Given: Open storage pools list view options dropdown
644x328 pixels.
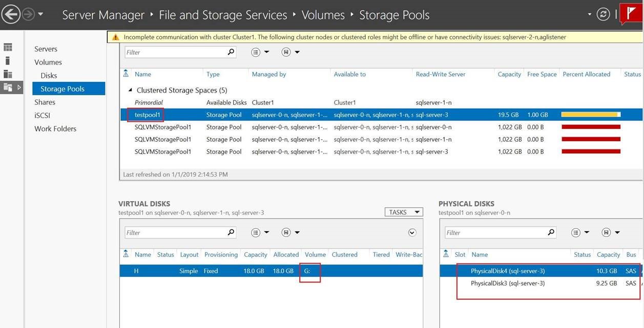Looking at the screenshot, I should (260, 52).
